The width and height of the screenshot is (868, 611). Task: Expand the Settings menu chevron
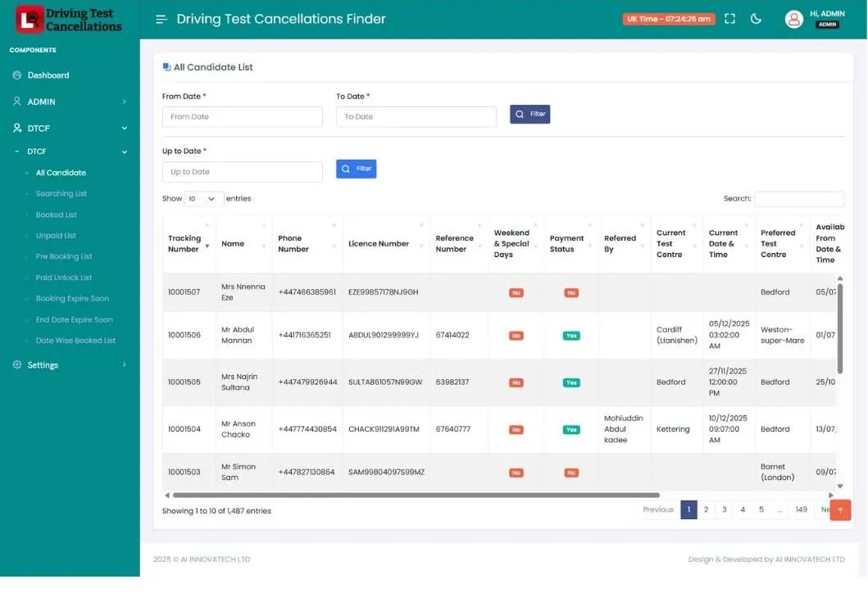(x=124, y=365)
